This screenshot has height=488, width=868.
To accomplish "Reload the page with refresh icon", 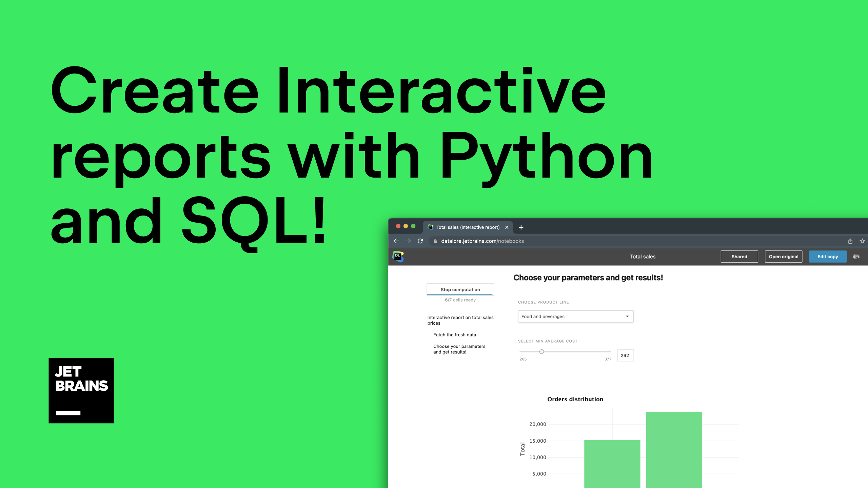I will (x=420, y=241).
